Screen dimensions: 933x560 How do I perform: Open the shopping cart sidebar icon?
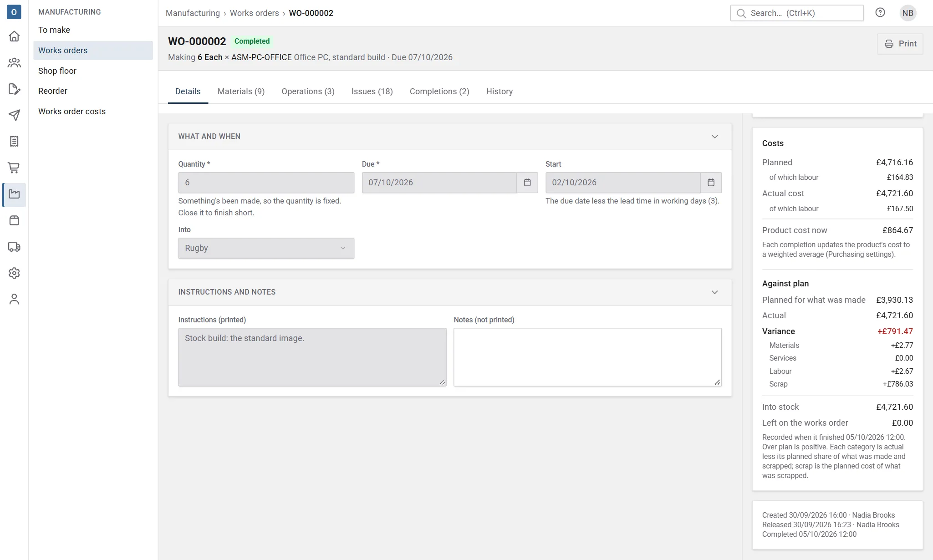coord(14,168)
